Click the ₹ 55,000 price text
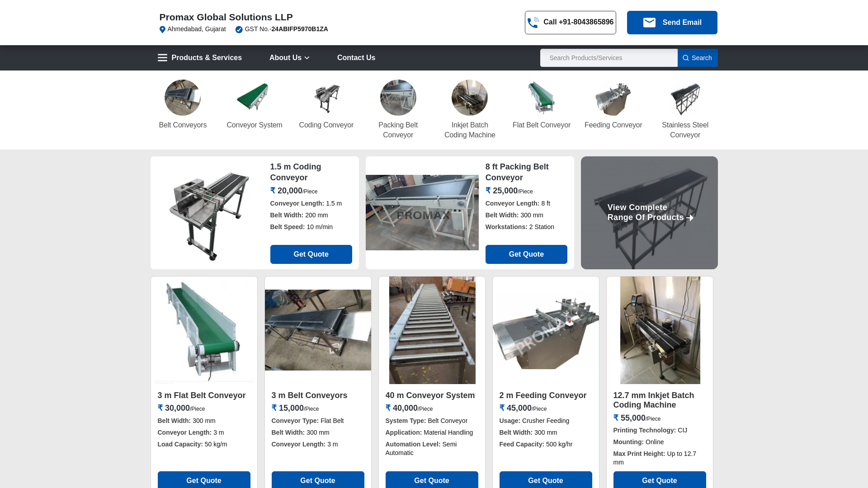868x488 pixels. [x=629, y=418]
